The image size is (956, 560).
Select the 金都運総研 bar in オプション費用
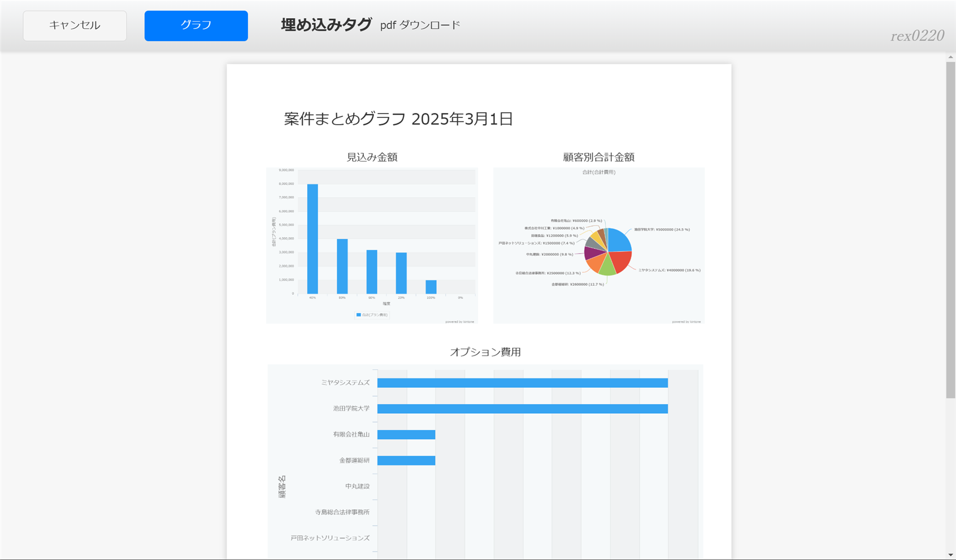point(406,461)
